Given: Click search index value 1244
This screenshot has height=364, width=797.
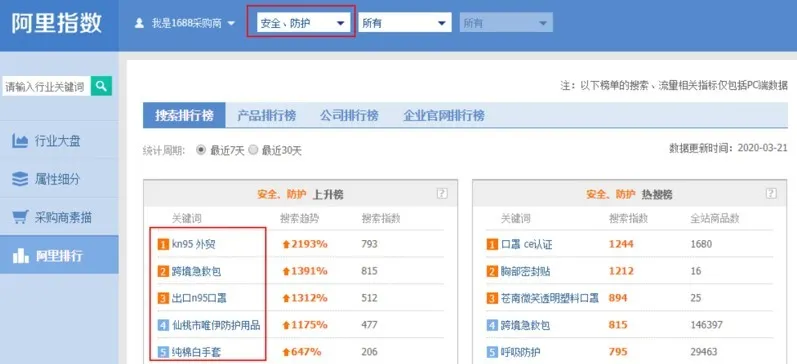Looking at the screenshot, I should pyautogui.click(x=621, y=244).
